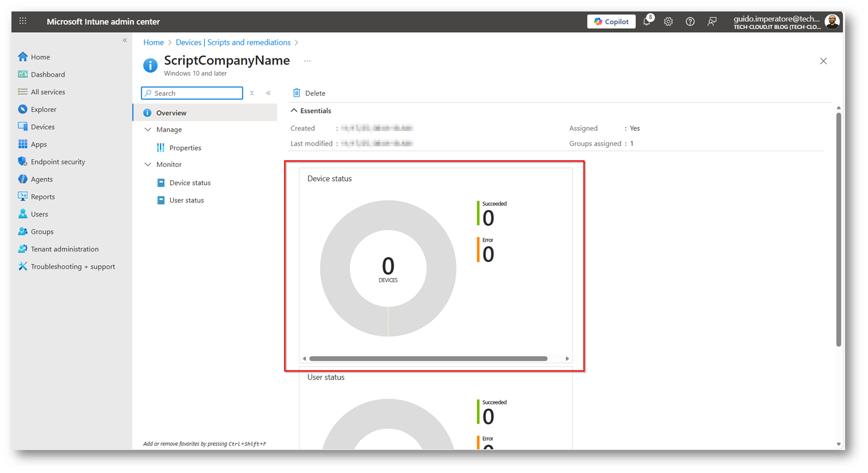
Task: Collapse the Monitor menu group
Action: [148, 165]
